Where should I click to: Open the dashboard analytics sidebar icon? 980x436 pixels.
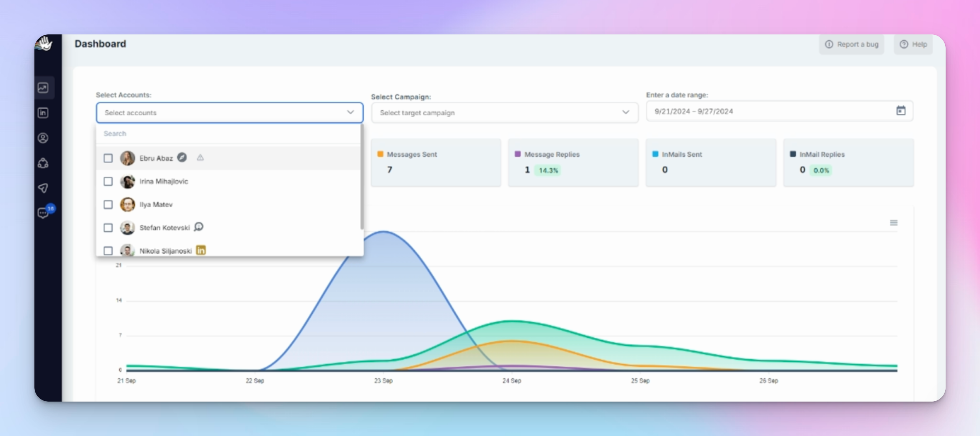[43, 87]
